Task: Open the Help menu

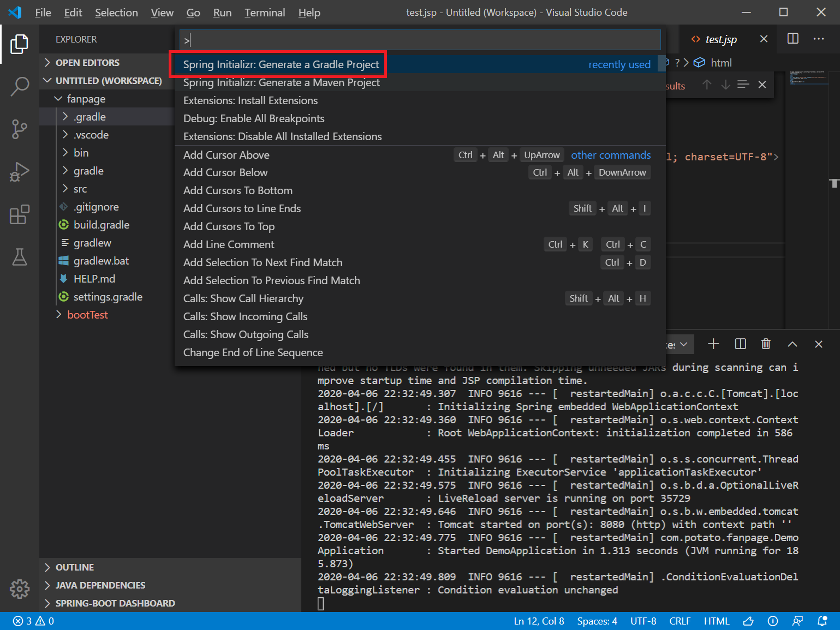Action: click(309, 13)
